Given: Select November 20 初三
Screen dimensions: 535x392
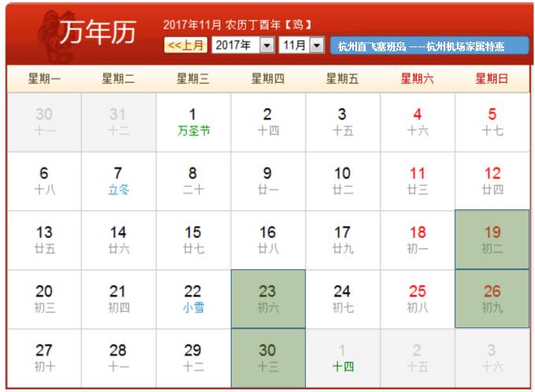Looking at the screenshot, I should point(44,299).
